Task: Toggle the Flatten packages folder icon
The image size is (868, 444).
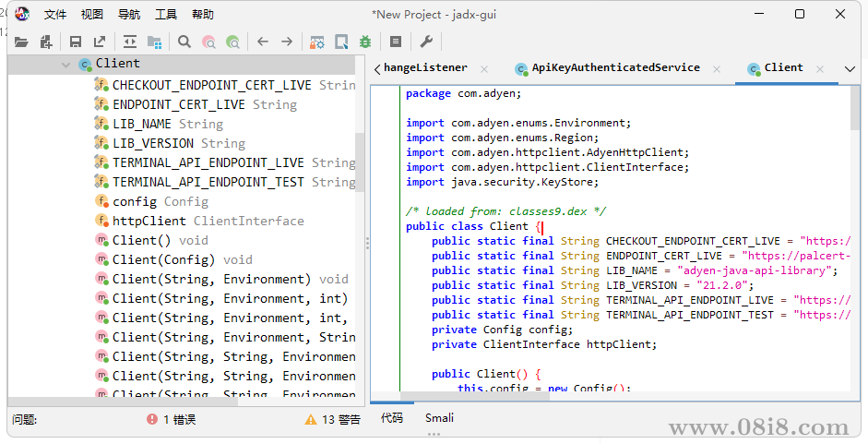Action: (x=154, y=42)
